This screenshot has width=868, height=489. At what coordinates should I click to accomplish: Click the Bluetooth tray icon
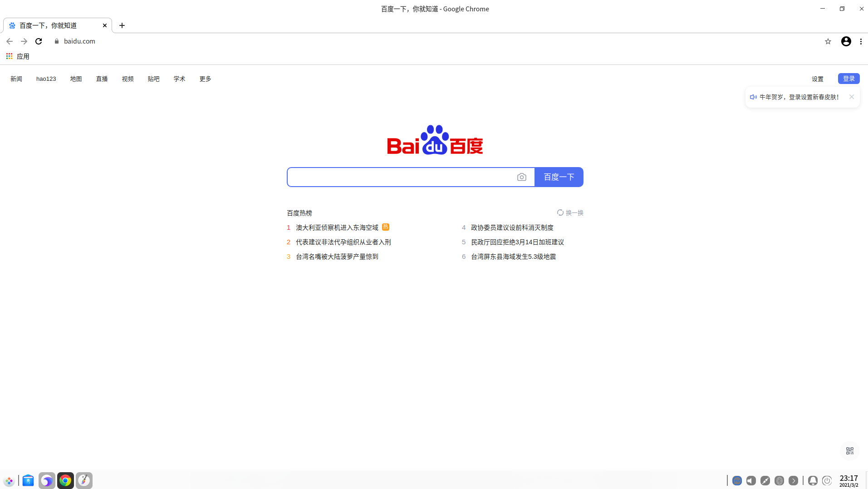click(779, 480)
